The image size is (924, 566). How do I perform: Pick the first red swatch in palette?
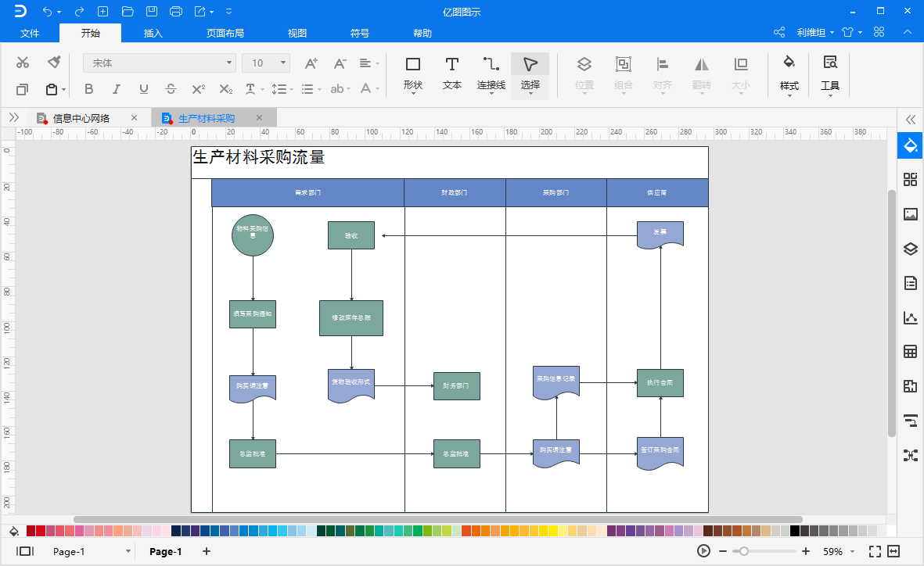pyautogui.click(x=31, y=531)
